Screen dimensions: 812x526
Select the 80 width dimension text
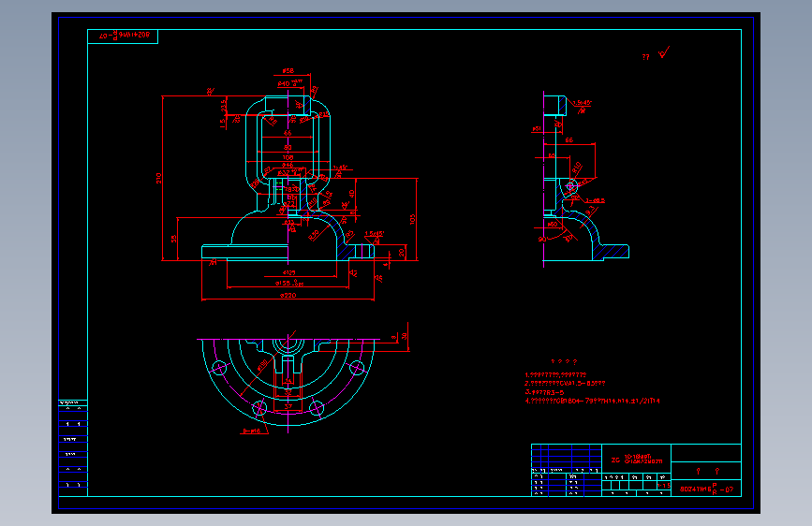(x=288, y=148)
